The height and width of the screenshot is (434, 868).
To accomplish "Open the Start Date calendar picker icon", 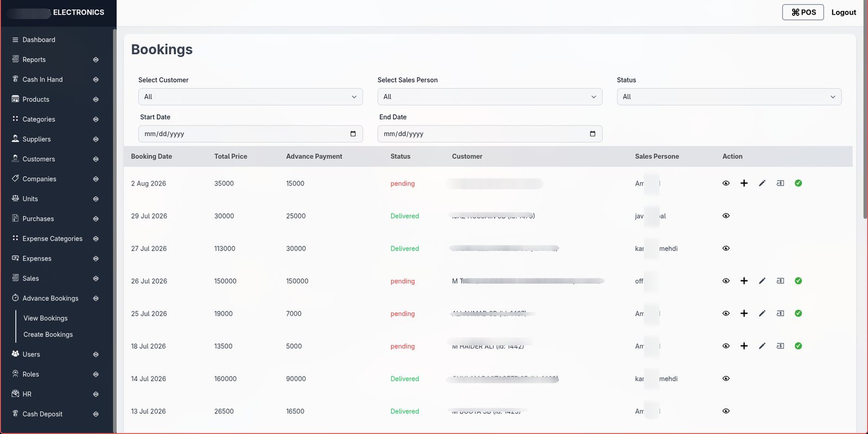I will pyautogui.click(x=353, y=134).
